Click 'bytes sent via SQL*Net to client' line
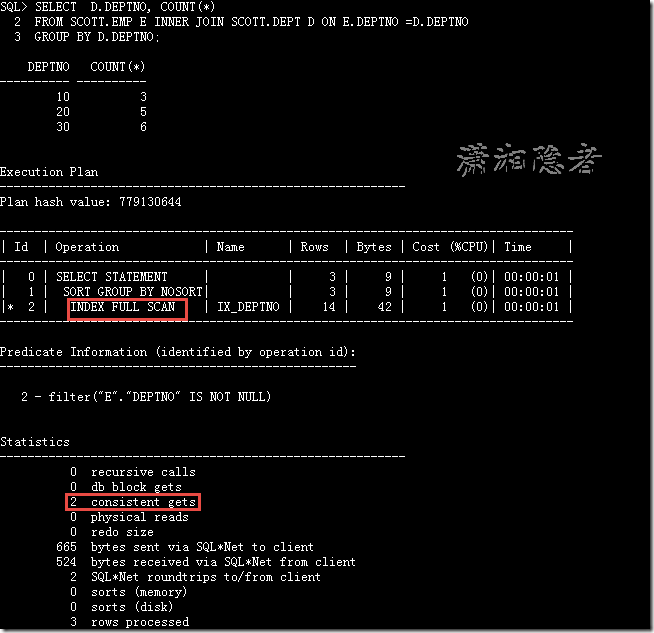 coord(185,547)
